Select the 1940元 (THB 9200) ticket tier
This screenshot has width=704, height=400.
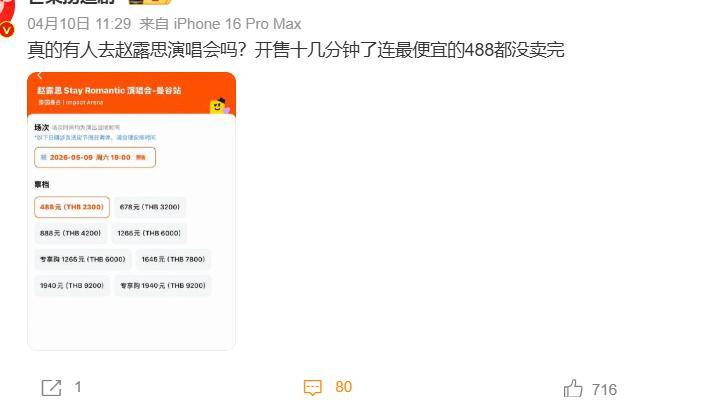click(x=72, y=286)
